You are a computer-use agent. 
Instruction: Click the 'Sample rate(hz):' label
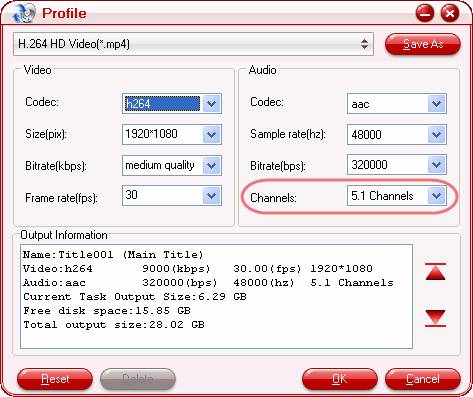pyautogui.click(x=288, y=134)
